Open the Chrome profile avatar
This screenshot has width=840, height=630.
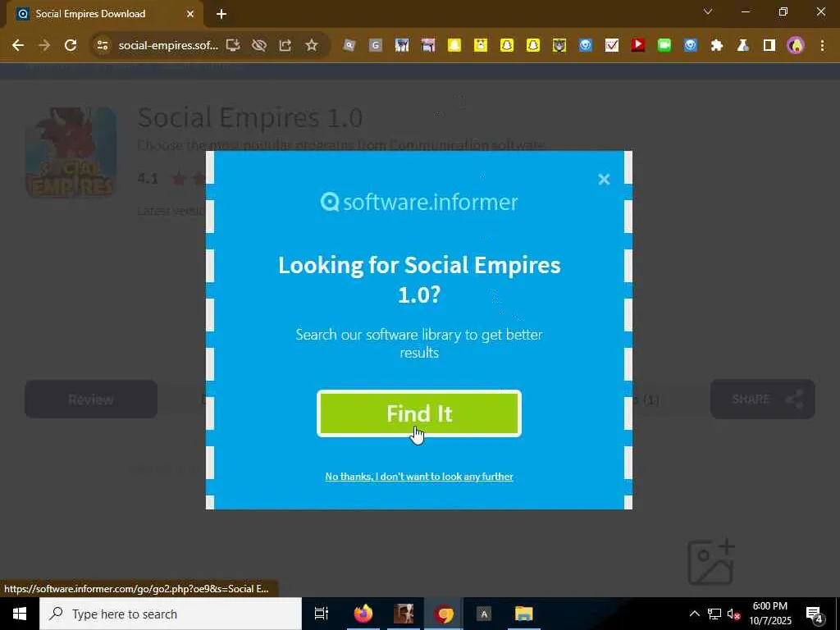tap(796, 46)
